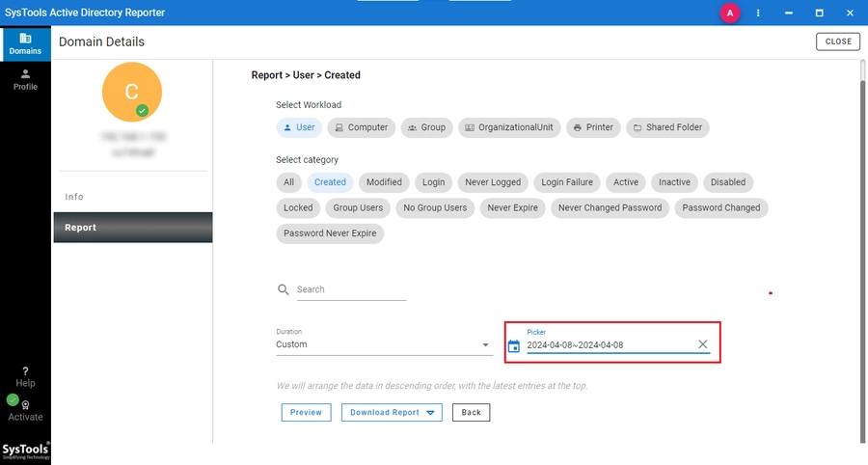Click the Activate license icon
This screenshot has width=868, height=465.
25,404
